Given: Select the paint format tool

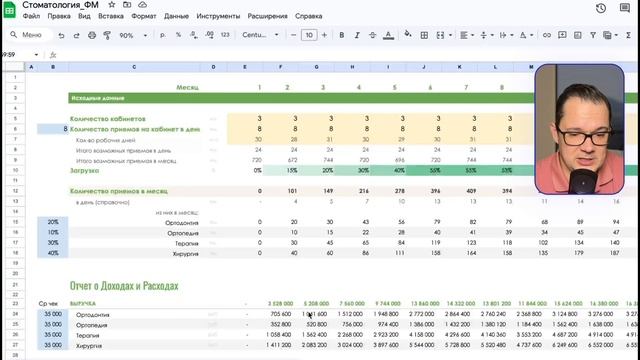Looking at the screenshot, I should pyautogui.click(x=107, y=36).
